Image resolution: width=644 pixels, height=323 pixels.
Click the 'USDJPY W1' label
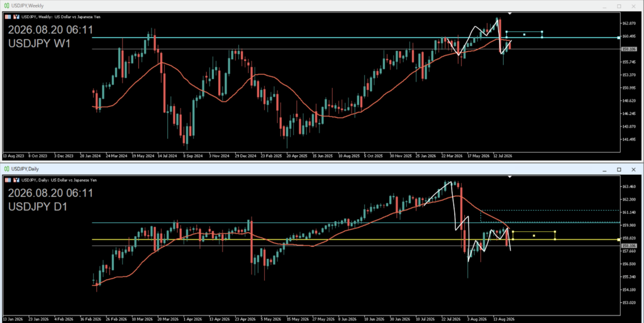[40, 43]
